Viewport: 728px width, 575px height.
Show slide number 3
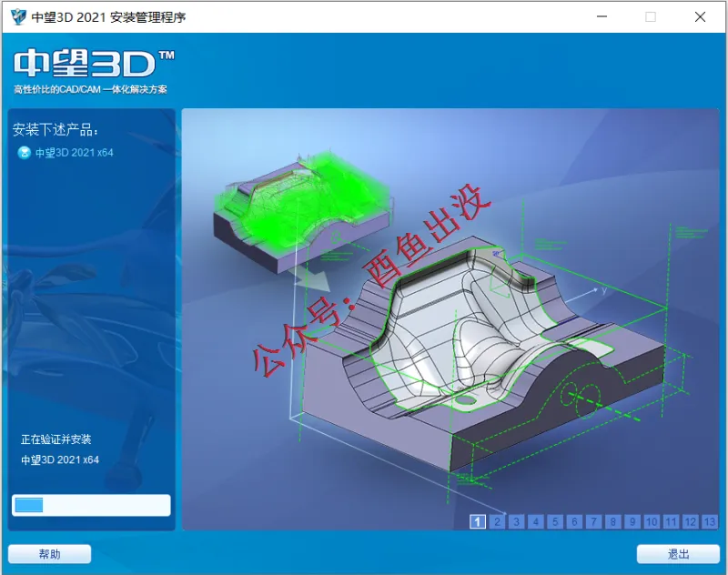coord(516,521)
